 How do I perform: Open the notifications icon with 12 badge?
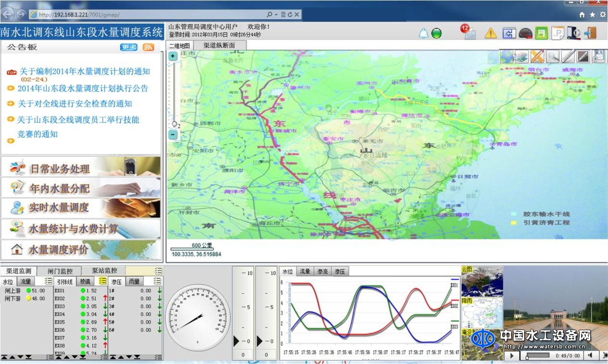click(468, 32)
